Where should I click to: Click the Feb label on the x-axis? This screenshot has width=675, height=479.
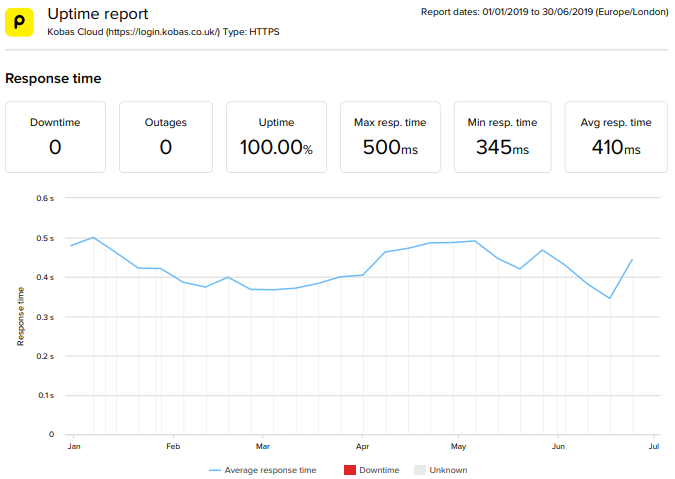[x=173, y=446]
